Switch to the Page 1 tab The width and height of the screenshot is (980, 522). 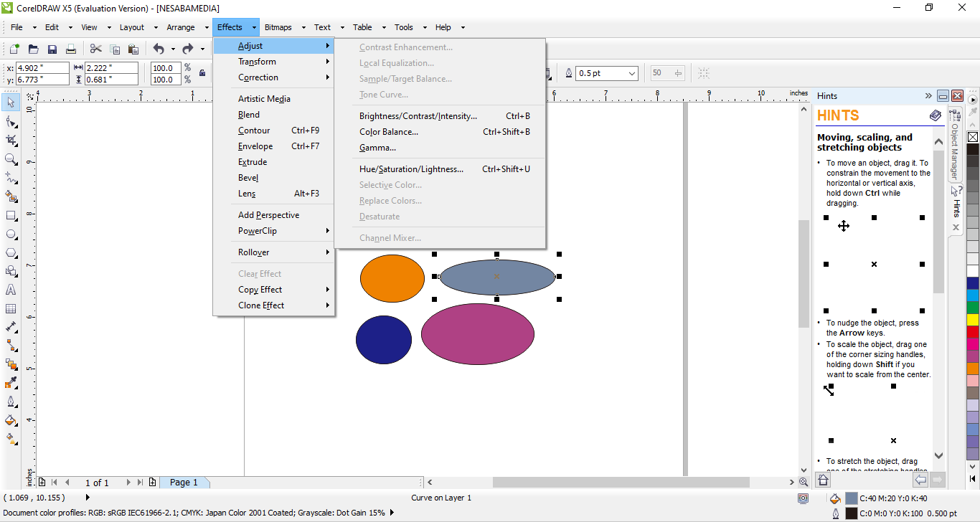184,483
